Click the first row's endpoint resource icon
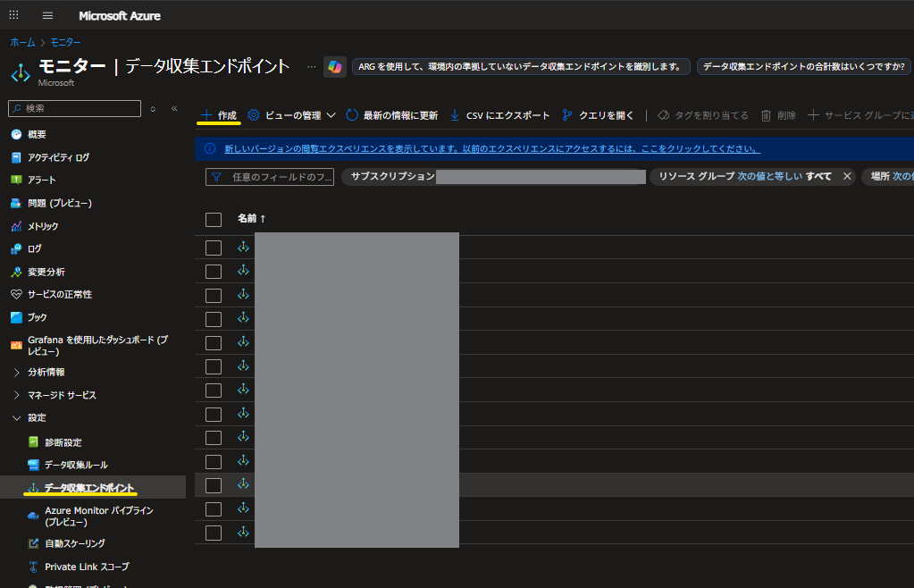This screenshot has width=914, height=588. point(244,248)
